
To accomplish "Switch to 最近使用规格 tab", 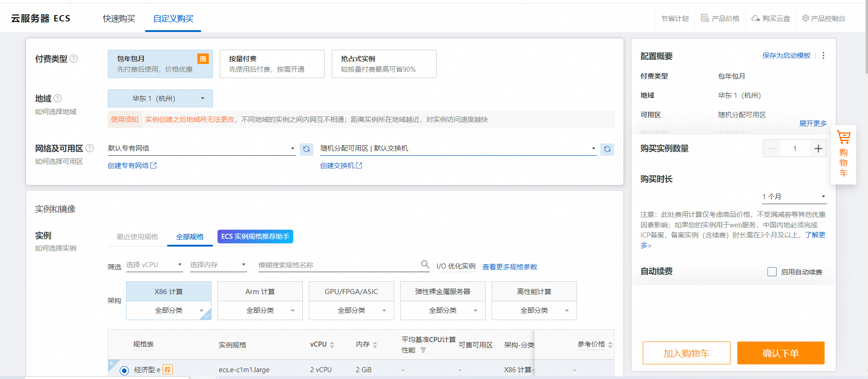I will pyautogui.click(x=137, y=237).
